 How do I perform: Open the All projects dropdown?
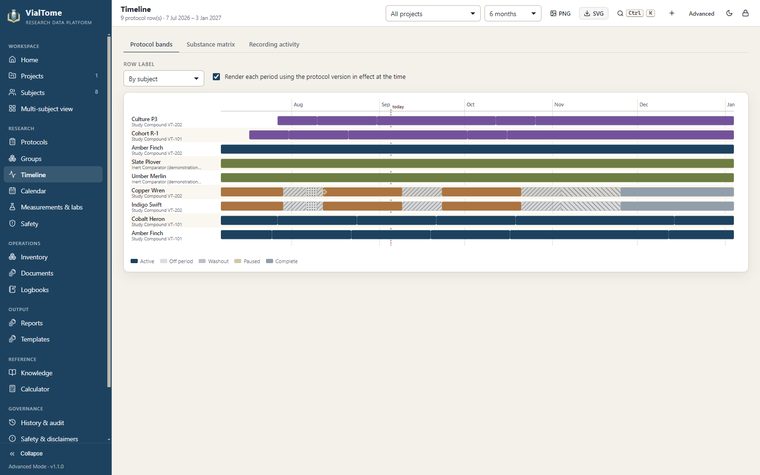[x=433, y=14]
